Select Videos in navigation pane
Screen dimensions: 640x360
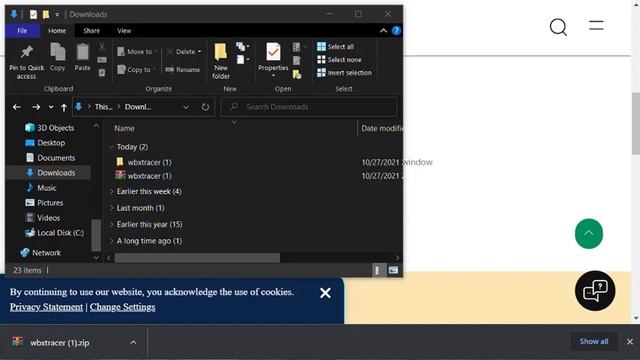pos(43,218)
